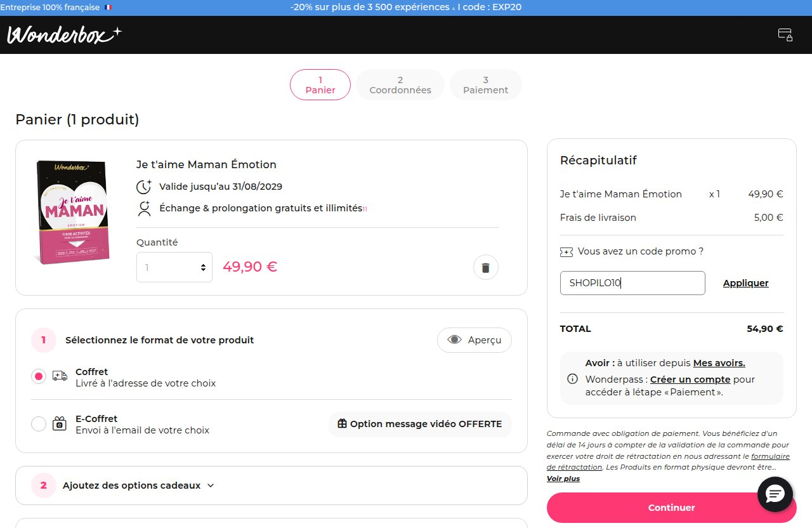
Task: Click Envoi à l'email de votre choix text
Action: click(x=143, y=430)
